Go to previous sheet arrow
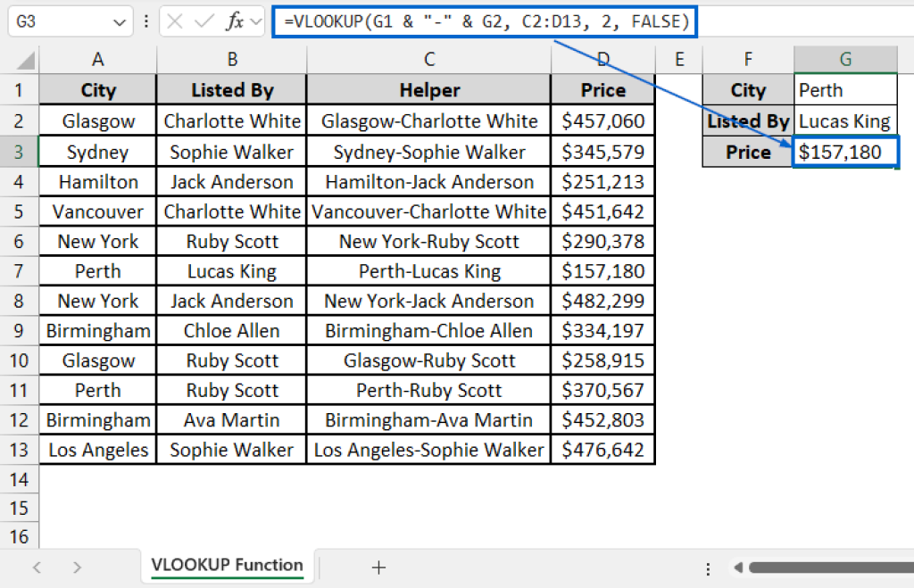Image resolution: width=914 pixels, height=588 pixels. pyautogui.click(x=37, y=567)
